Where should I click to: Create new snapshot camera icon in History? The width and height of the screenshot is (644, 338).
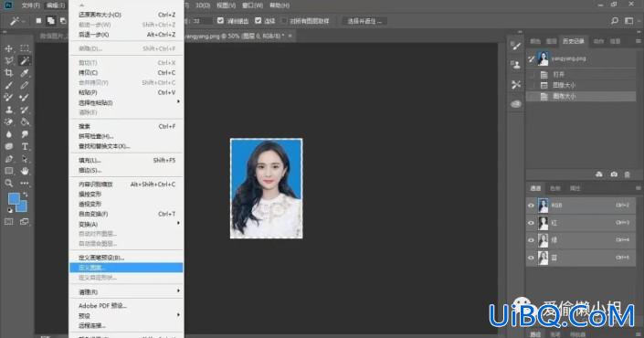click(614, 174)
